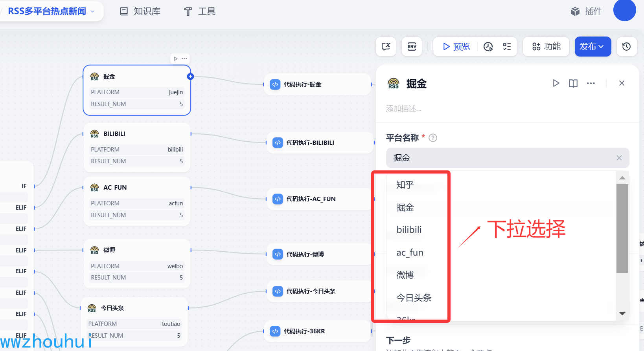Click the IF branch label
This screenshot has width=644, height=351.
click(x=24, y=186)
